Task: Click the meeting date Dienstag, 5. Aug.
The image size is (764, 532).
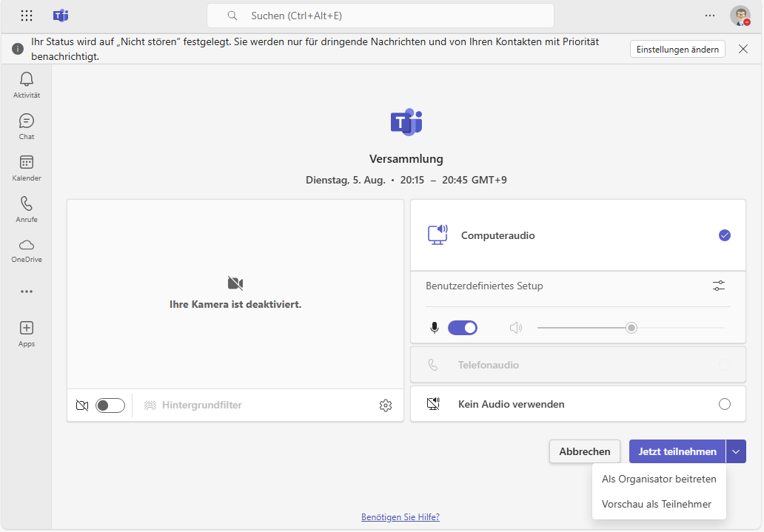Action: [346, 180]
